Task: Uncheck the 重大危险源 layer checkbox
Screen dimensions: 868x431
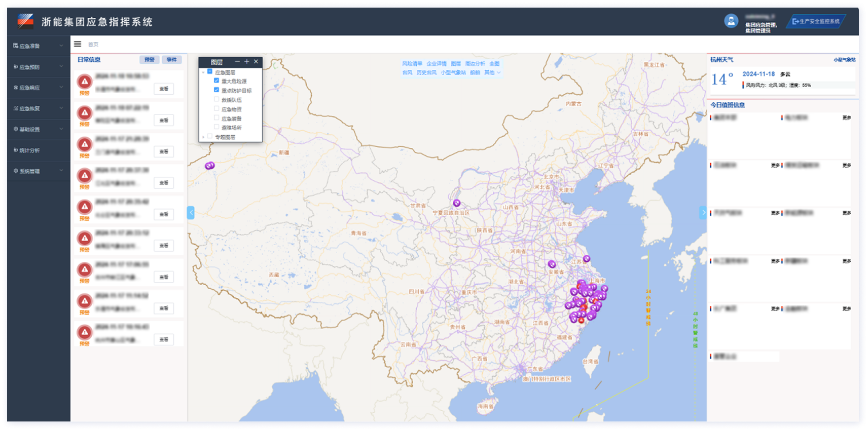Action: 216,81
